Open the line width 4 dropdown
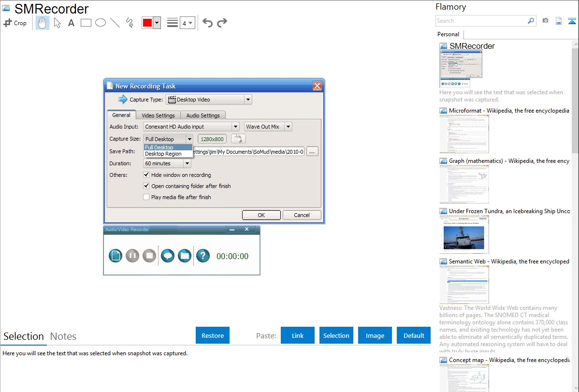Viewport: 579px width, 392px height. [x=188, y=23]
